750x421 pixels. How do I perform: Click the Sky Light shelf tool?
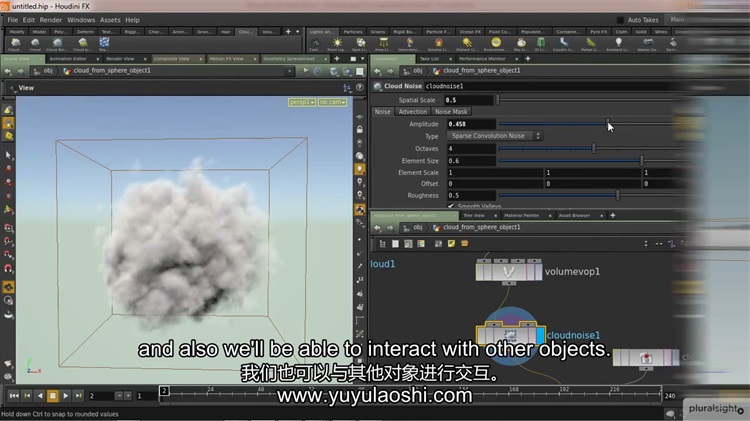pos(521,43)
